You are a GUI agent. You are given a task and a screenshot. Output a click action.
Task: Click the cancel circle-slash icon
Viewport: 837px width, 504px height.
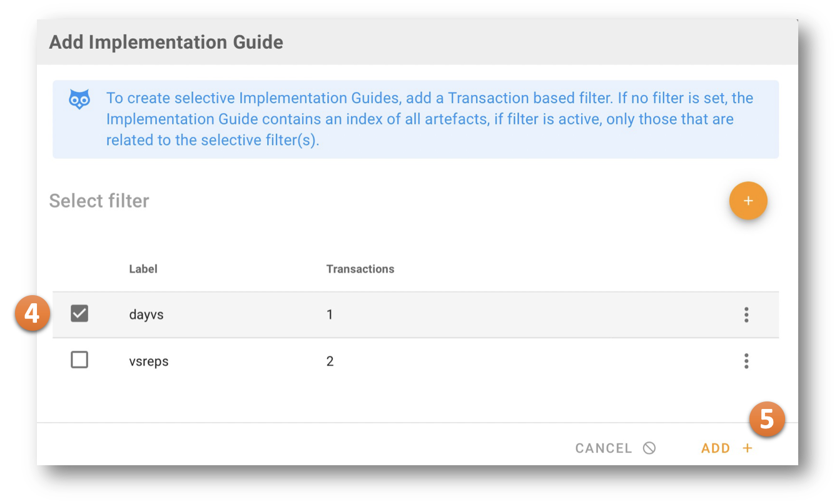(649, 448)
